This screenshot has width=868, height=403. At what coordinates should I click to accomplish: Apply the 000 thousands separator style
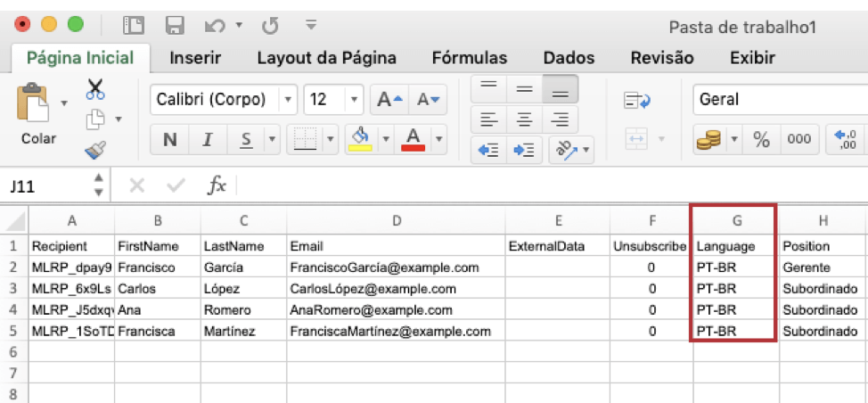tap(799, 139)
